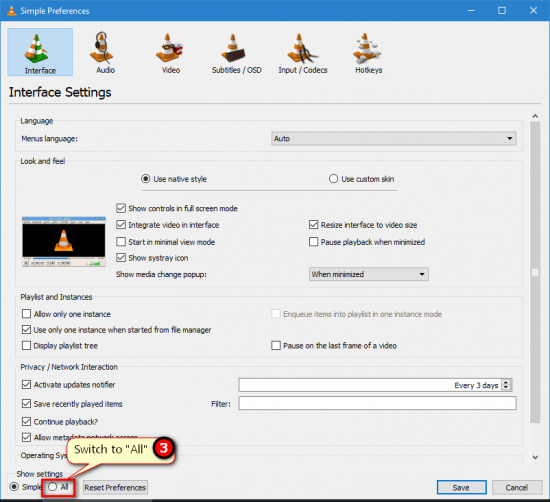Viewport: 550px width, 502px height.
Task: Open the Hotkeys settings category
Action: tap(368, 52)
